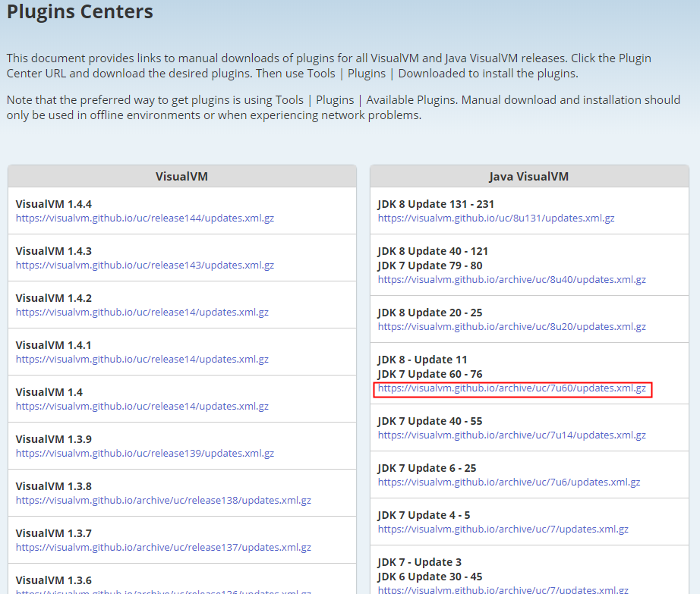Screen dimensions: 700x594
Task: Select the VisualVM 1.4.2 title
Action: pyautogui.click(x=54, y=298)
